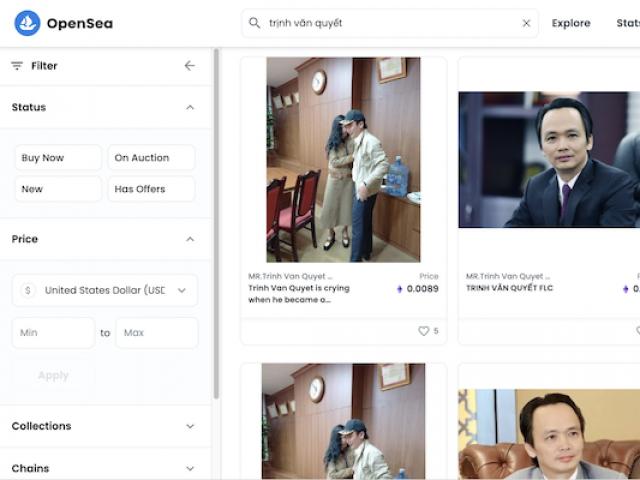The width and height of the screenshot is (640, 480).
Task: Clear the search field with the X icon
Action: pos(526,23)
